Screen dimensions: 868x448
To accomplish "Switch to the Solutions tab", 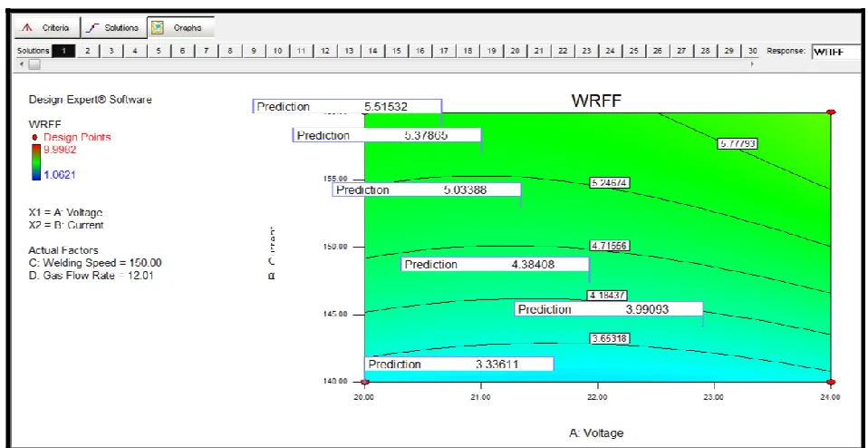I will (113, 27).
